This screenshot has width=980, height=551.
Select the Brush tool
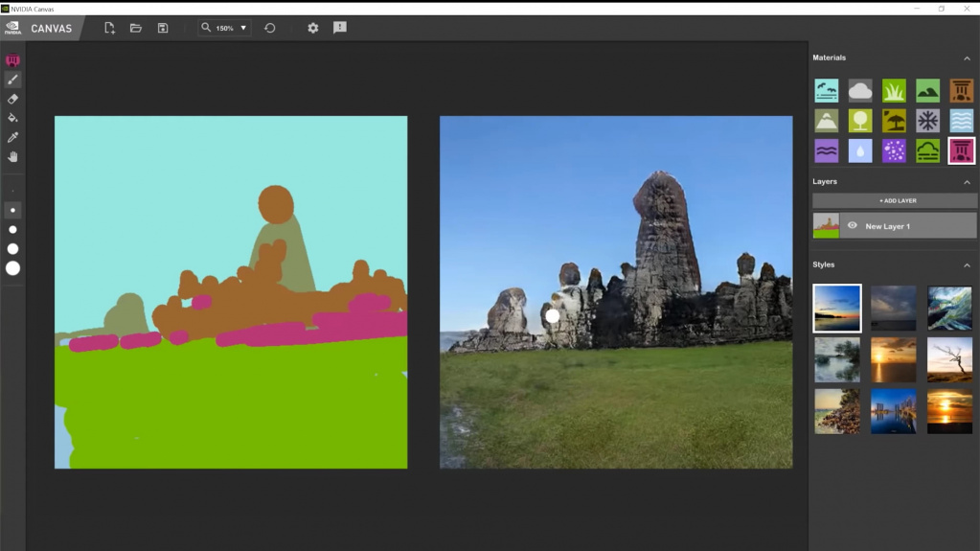click(12, 80)
